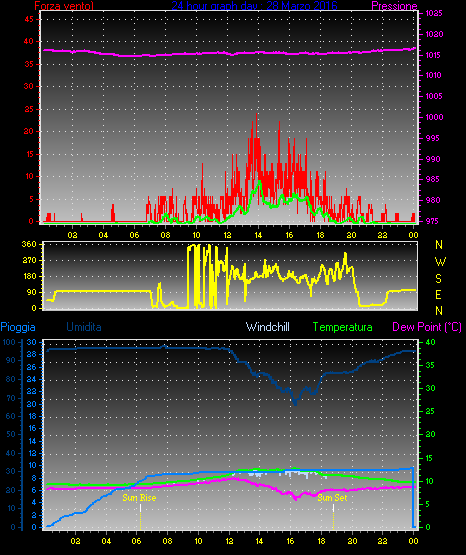Image resolution: width=466 pixels, height=555 pixels.
Task: Click the 'Dew Point (°C)' legend label
Action: 427,327
